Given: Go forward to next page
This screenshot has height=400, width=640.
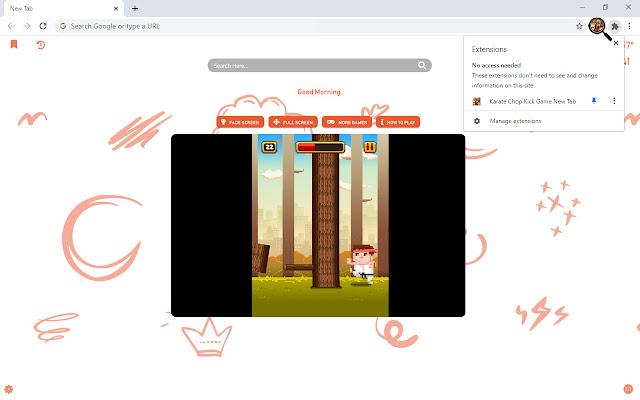Looking at the screenshot, I should [27, 26].
